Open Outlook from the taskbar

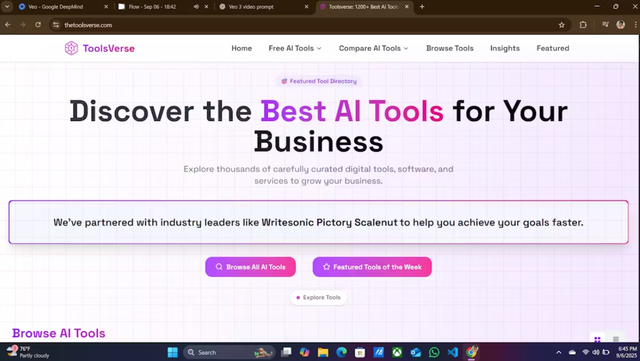coord(416,352)
